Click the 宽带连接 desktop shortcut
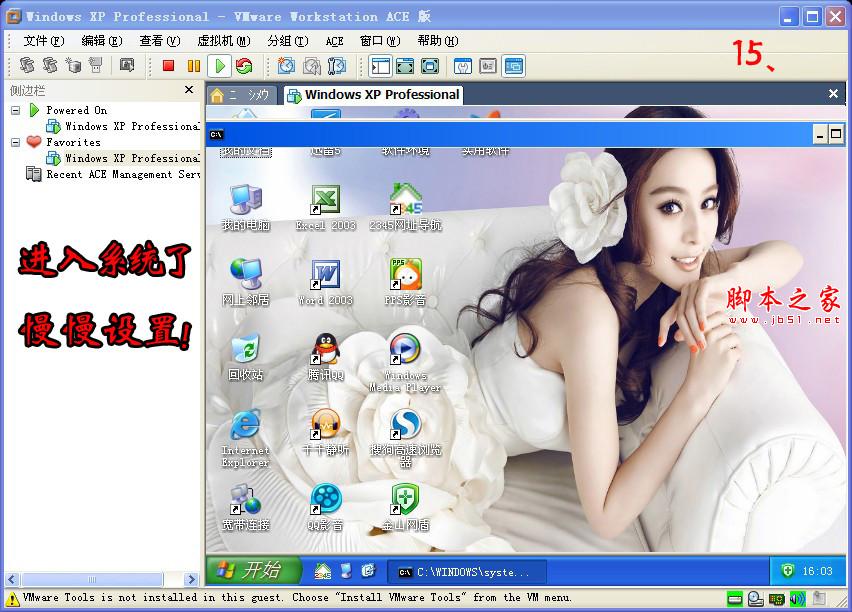Image resolution: width=852 pixels, height=612 pixels. pos(246,508)
